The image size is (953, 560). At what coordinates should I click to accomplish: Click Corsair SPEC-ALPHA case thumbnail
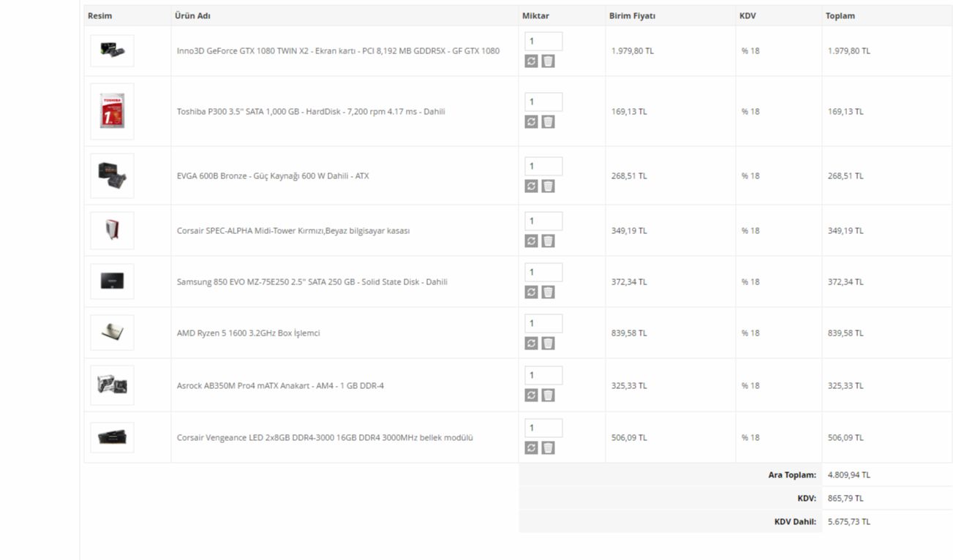tap(112, 230)
